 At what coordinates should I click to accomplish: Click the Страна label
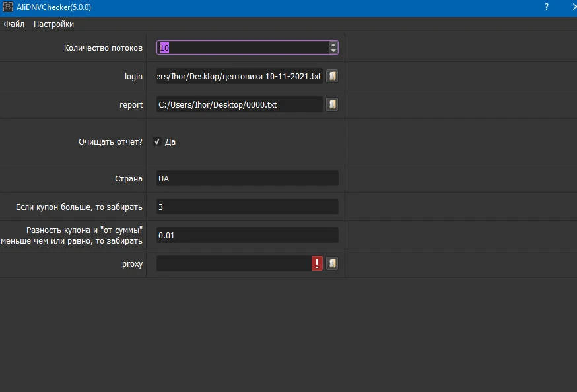[129, 179]
